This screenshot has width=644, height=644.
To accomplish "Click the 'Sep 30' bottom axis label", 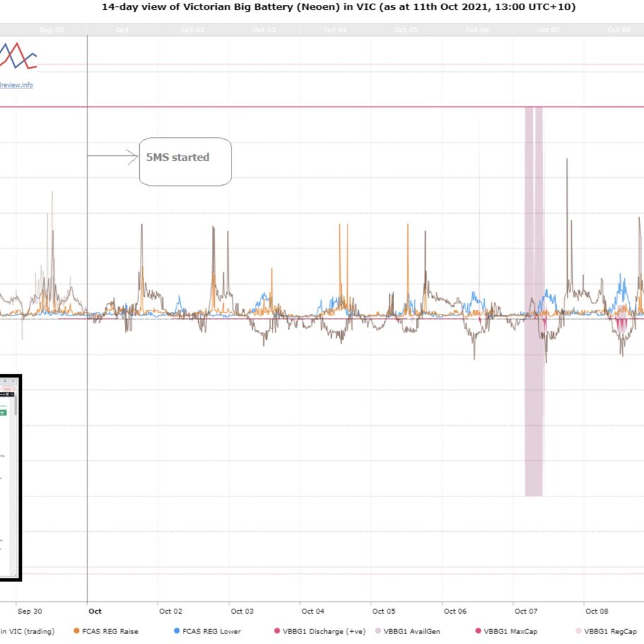I will pyautogui.click(x=30, y=611).
